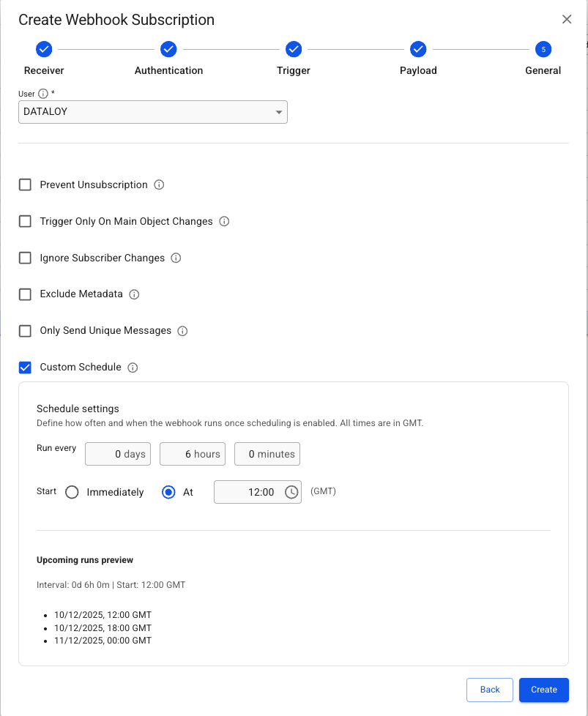Close the Create Webhook Subscription dialog
The height and width of the screenshot is (716, 588).
tap(567, 20)
